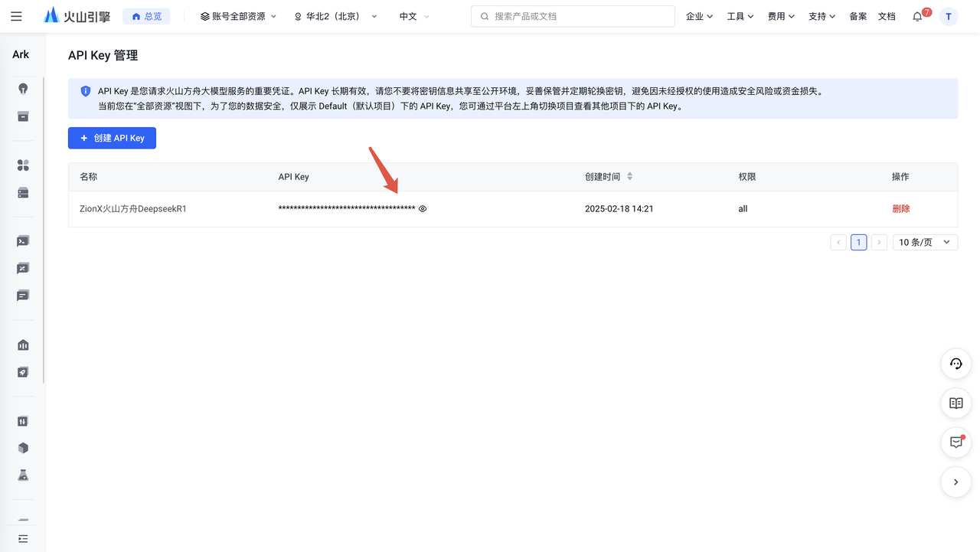The image size is (980, 552).
Task: Click the API Key 管理 page heading
Action: coord(103,55)
